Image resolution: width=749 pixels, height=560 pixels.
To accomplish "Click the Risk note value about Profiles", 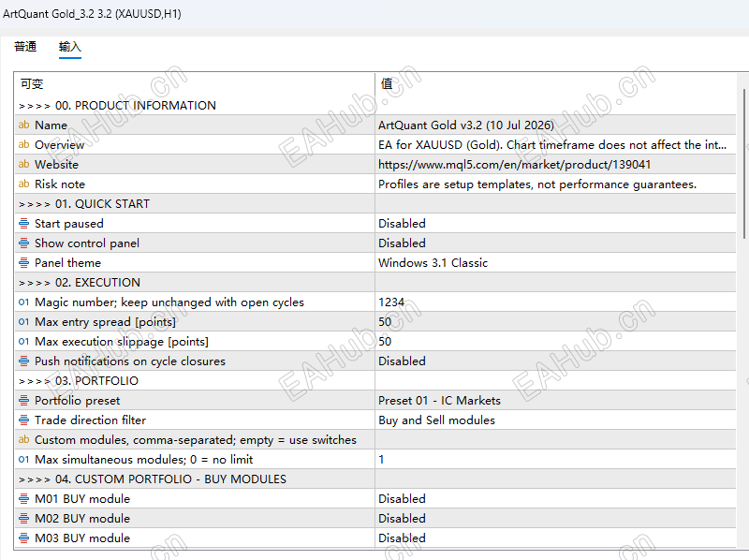I will coord(555,184).
